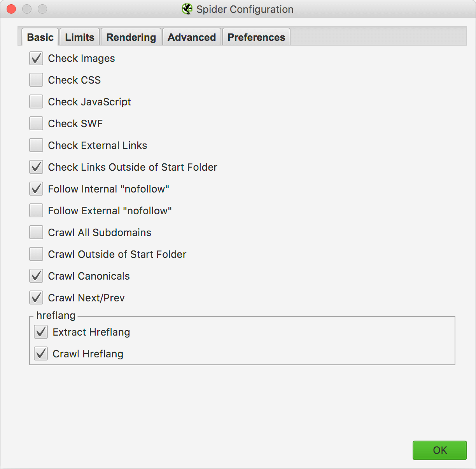The image size is (476, 469).
Task: Enable Crawl Outside of Start Folder
Action: point(36,254)
